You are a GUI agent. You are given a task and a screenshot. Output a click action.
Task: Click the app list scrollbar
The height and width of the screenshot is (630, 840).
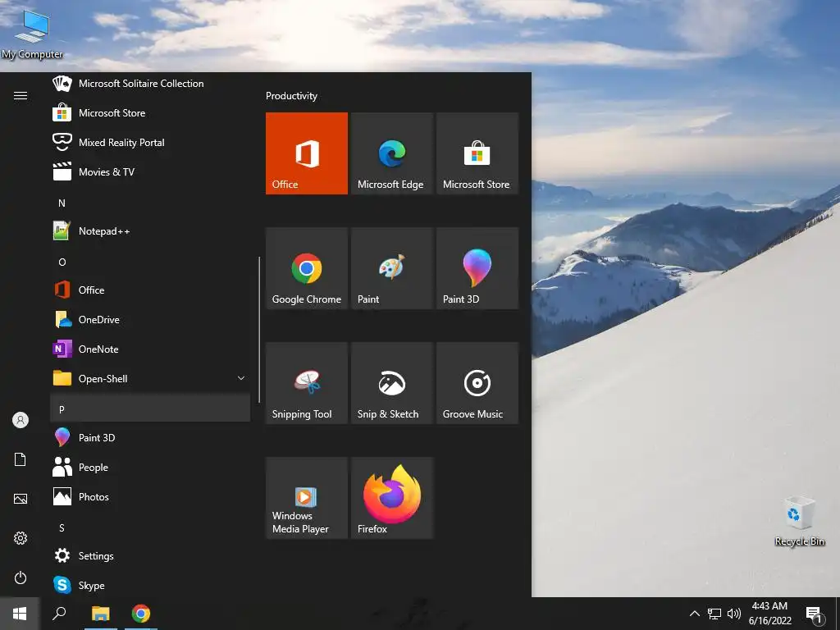[x=259, y=330]
